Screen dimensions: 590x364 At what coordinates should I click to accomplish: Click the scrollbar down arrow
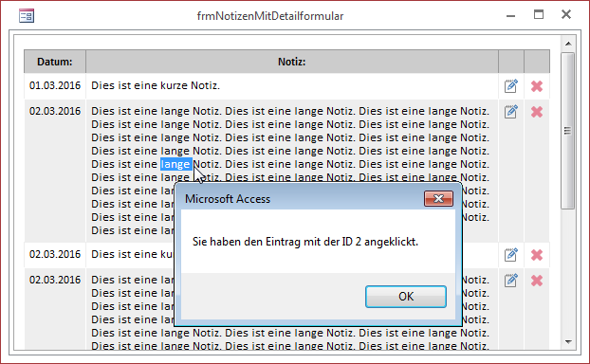(x=568, y=342)
